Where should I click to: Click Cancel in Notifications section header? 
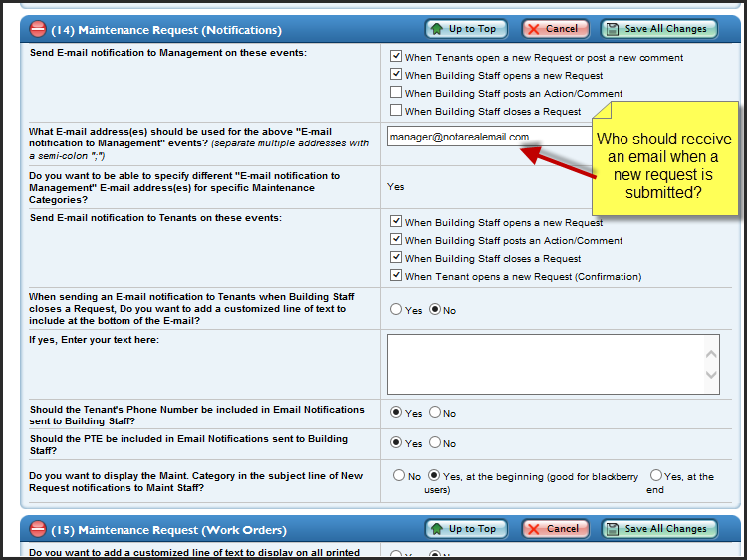555,29
